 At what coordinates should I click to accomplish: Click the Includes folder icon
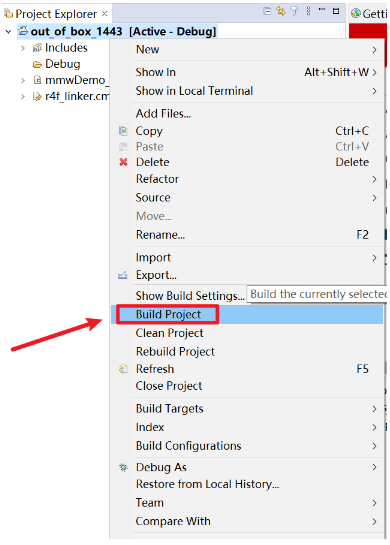[x=37, y=48]
